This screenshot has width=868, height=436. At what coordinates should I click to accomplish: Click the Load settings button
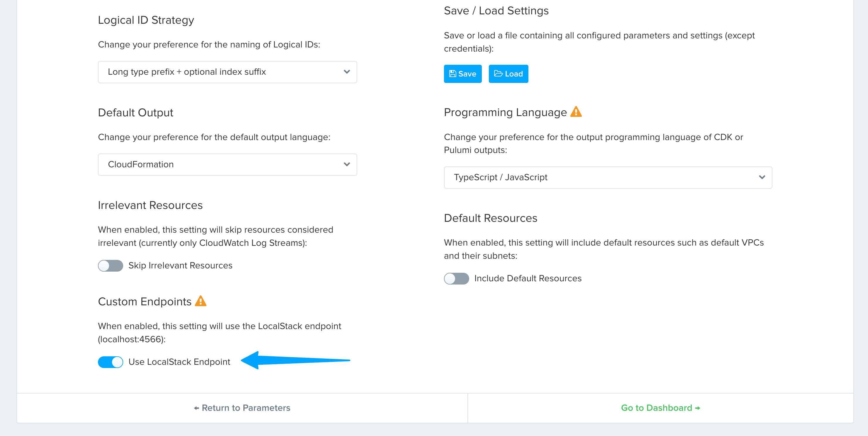[x=508, y=74]
